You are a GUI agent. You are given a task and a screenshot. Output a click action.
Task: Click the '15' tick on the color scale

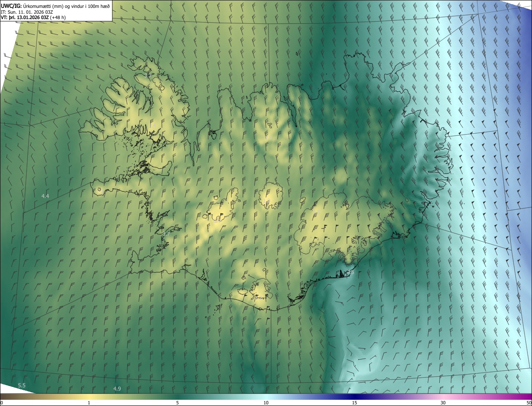(355, 403)
